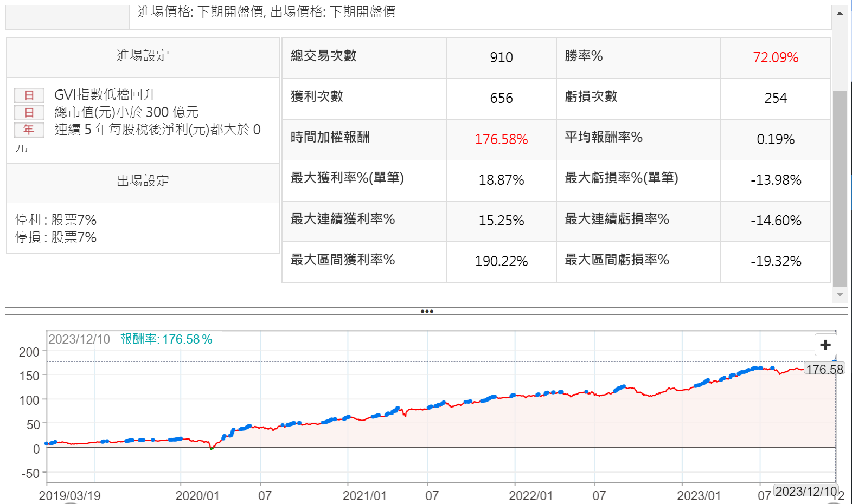Click the 停損 : 股票7% setting
Screen dimensions: 852x504
(56, 237)
